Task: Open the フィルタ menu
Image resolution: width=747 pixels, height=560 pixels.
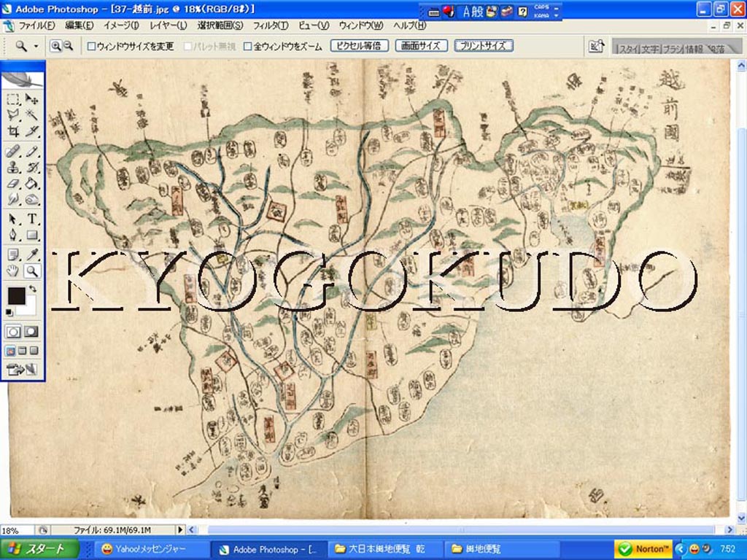Action: coord(270,26)
